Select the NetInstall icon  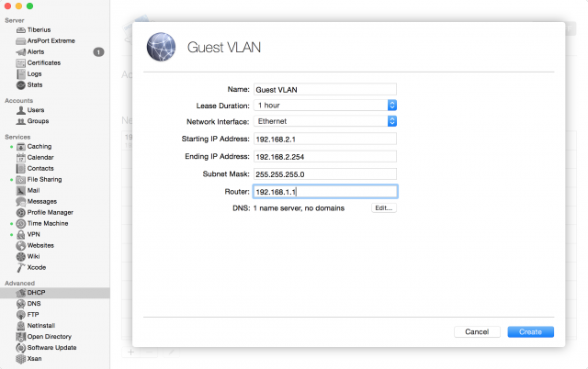(20, 325)
